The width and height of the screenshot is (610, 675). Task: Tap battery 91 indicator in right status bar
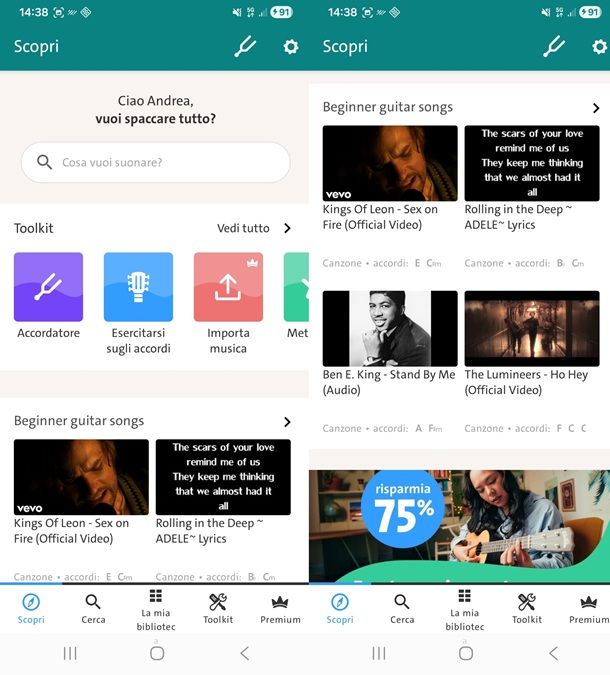click(x=590, y=12)
